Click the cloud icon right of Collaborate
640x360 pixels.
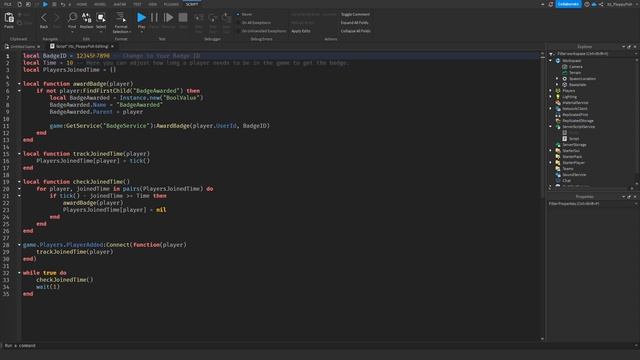594,4
